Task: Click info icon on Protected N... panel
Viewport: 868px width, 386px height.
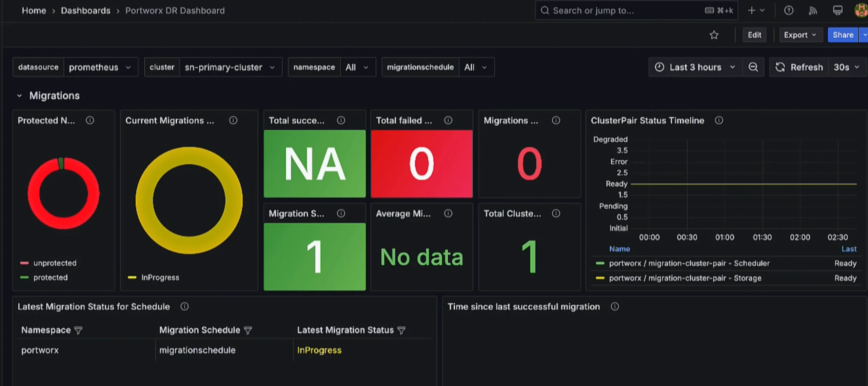Action: coord(90,120)
